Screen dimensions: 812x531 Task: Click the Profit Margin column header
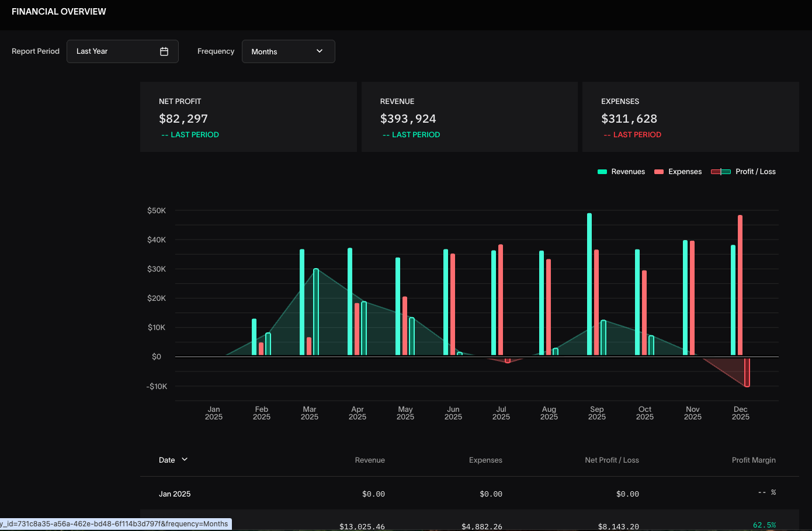[x=754, y=460]
